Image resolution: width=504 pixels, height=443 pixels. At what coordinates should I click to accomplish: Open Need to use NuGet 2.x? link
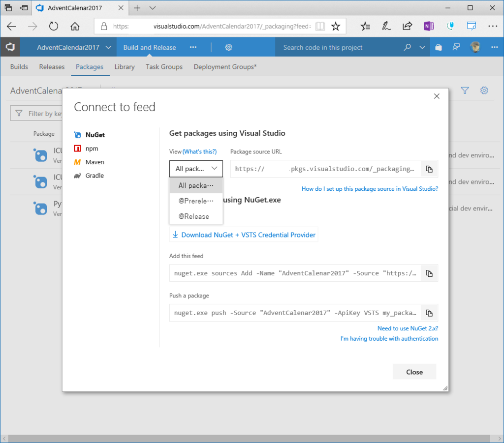(x=408, y=328)
